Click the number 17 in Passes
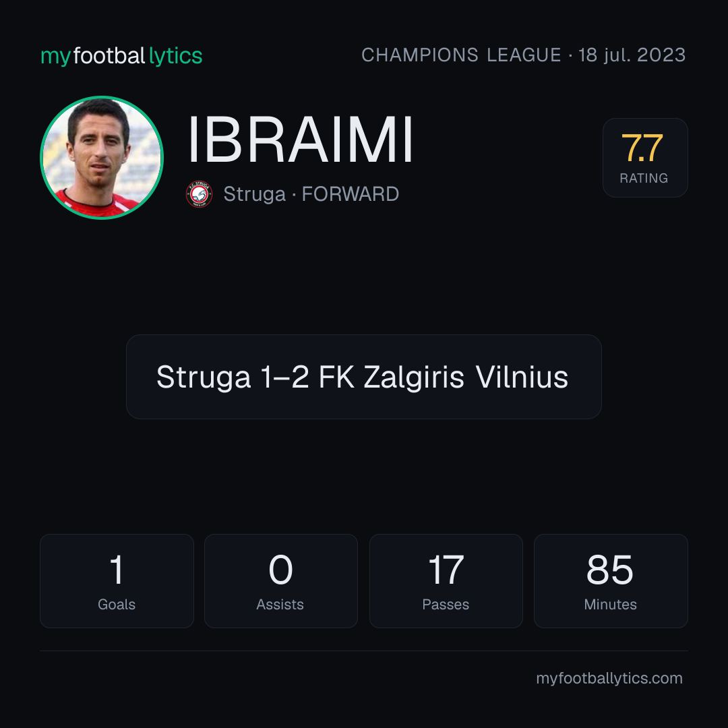Viewport: 728px width, 728px height. click(446, 570)
